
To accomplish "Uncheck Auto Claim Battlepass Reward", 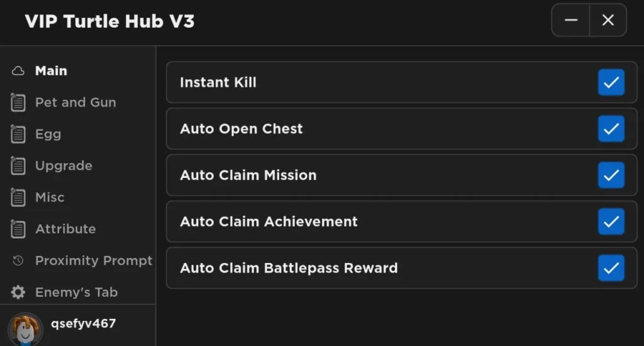I will pyautogui.click(x=611, y=268).
